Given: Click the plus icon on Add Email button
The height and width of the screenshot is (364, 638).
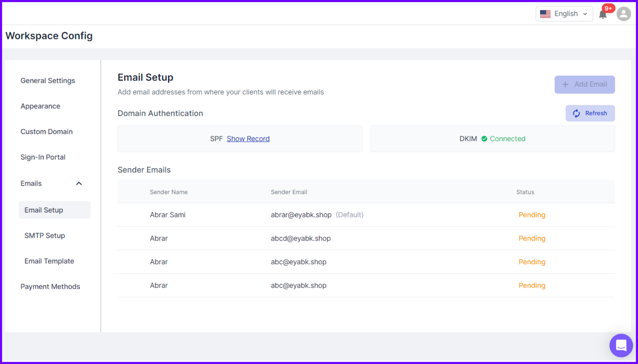Looking at the screenshot, I should coord(565,85).
